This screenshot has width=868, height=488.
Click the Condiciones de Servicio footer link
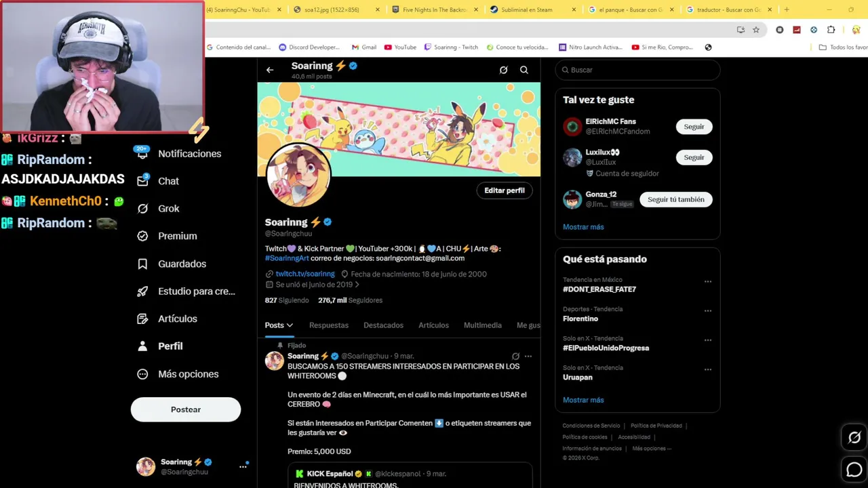591,426
